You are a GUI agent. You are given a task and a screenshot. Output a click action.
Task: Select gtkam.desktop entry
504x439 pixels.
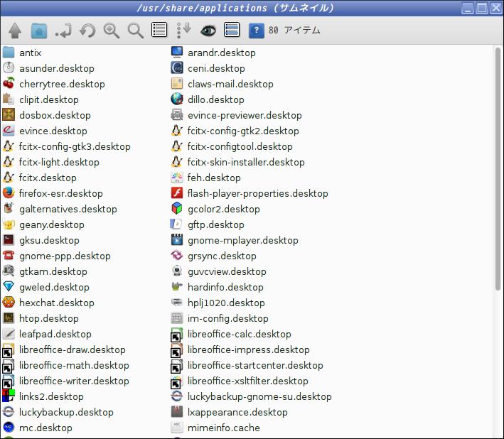(44, 271)
